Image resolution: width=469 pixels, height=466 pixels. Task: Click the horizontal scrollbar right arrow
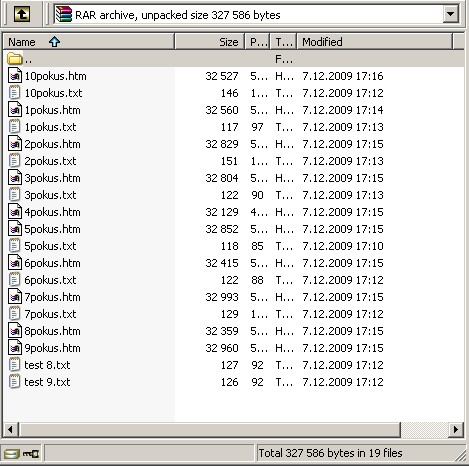pos(456,429)
